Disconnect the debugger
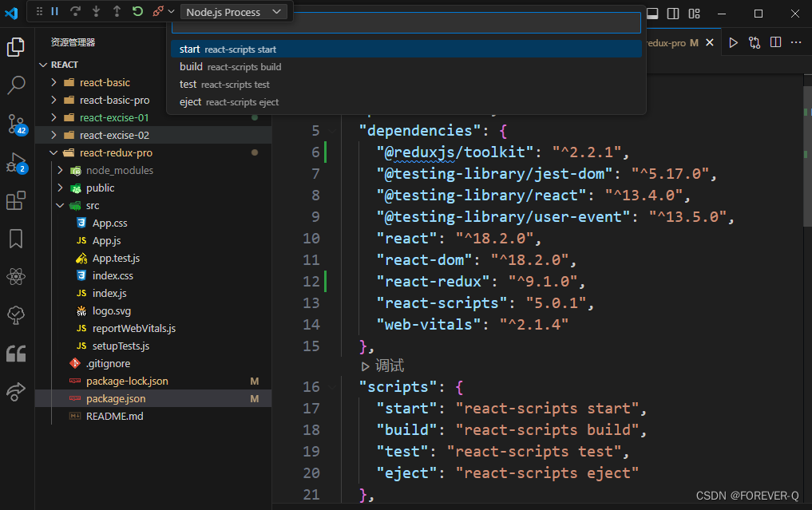The width and height of the screenshot is (812, 510). click(x=157, y=12)
